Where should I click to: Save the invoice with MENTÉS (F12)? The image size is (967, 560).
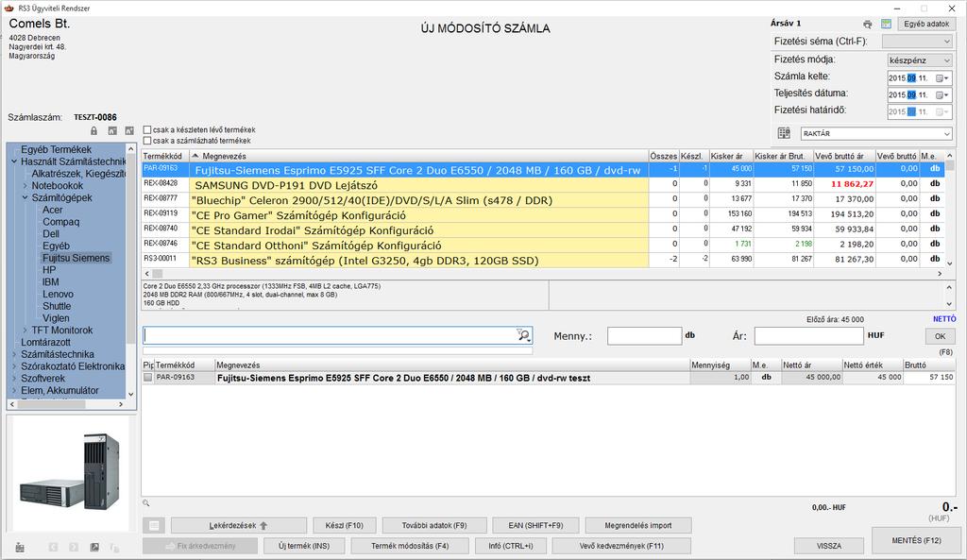point(916,540)
